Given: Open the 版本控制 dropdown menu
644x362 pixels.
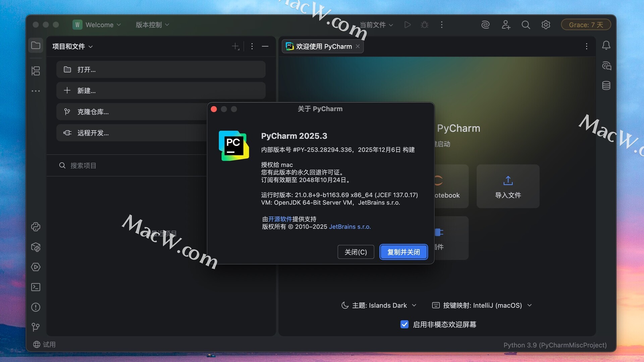Looking at the screenshot, I should [152, 25].
